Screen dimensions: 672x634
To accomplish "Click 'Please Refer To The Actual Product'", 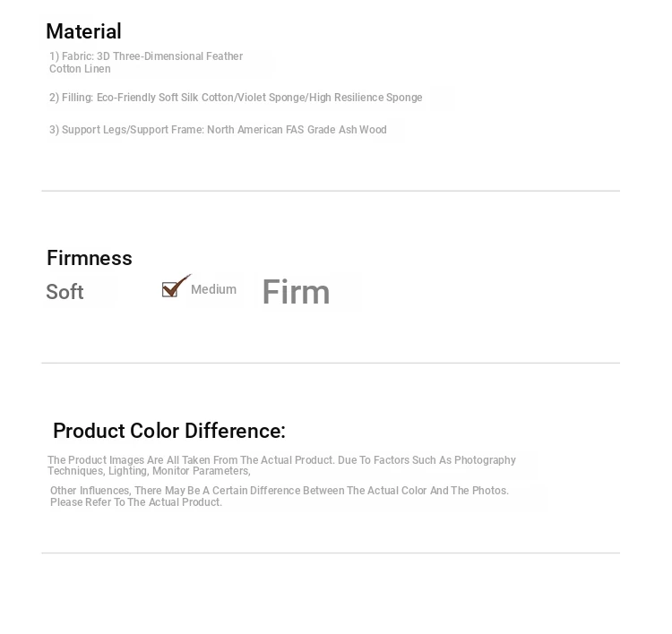I will (x=136, y=502).
